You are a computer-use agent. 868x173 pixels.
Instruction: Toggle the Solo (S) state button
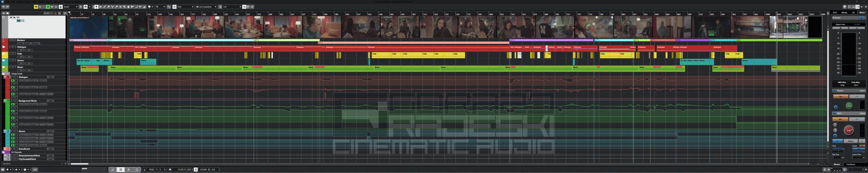[x=40, y=7]
